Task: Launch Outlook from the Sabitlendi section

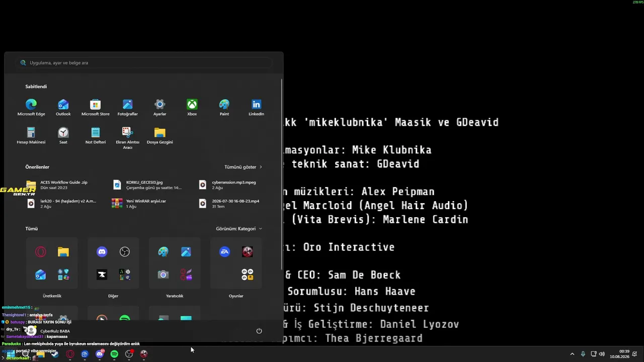Action: pyautogui.click(x=63, y=107)
